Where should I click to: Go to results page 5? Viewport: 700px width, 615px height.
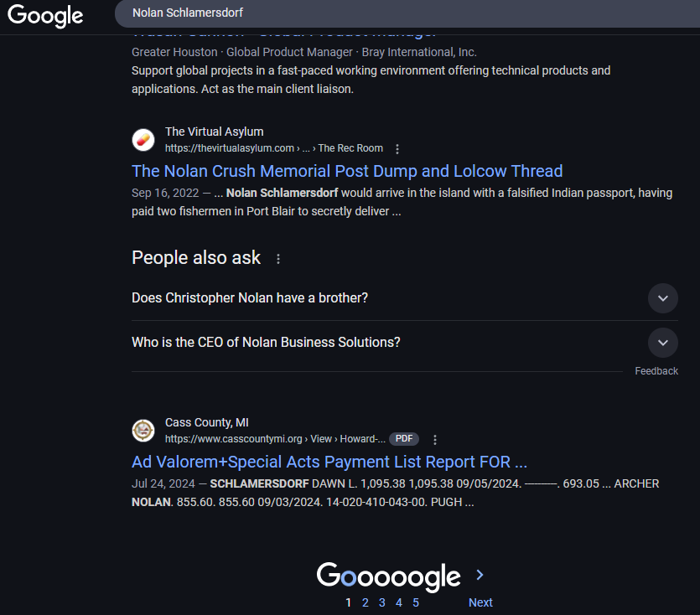[416, 603]
